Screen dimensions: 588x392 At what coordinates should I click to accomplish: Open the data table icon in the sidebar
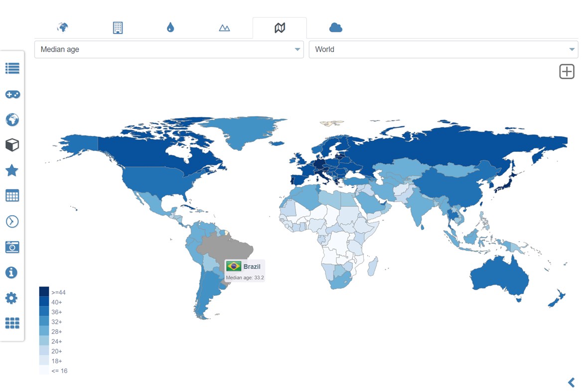tap(12, 195)
